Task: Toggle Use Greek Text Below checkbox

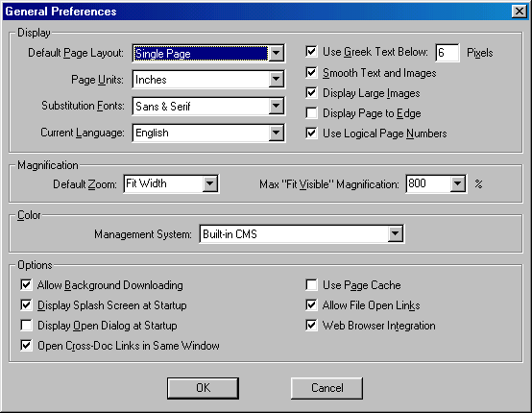Action: click(311, 52)
